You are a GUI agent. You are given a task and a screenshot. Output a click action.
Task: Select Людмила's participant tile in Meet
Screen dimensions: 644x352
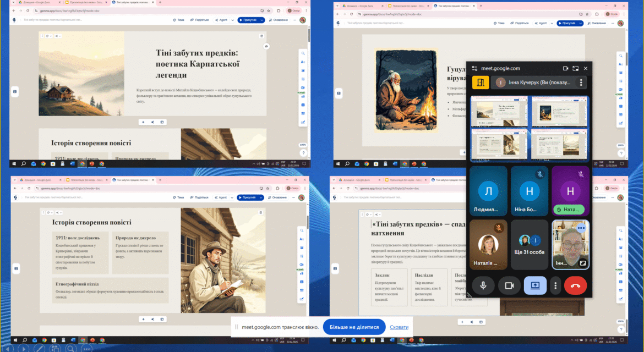click(x=488, y=191)
